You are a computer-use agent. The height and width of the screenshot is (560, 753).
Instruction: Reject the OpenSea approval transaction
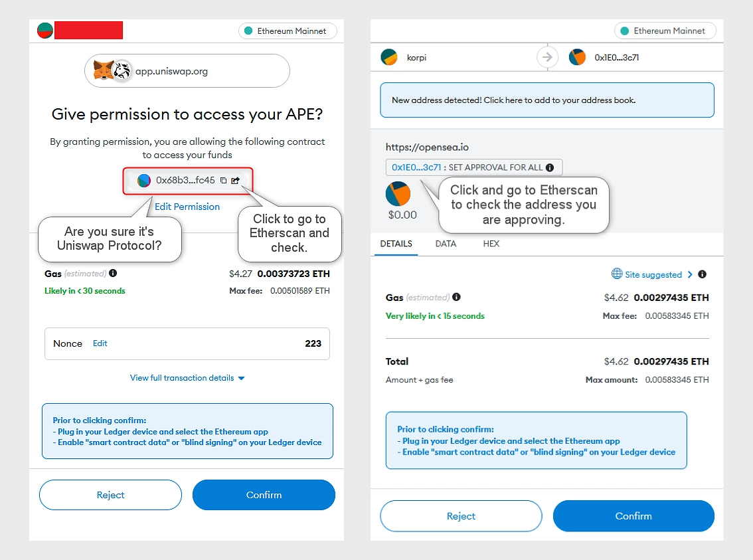point(461,515)
